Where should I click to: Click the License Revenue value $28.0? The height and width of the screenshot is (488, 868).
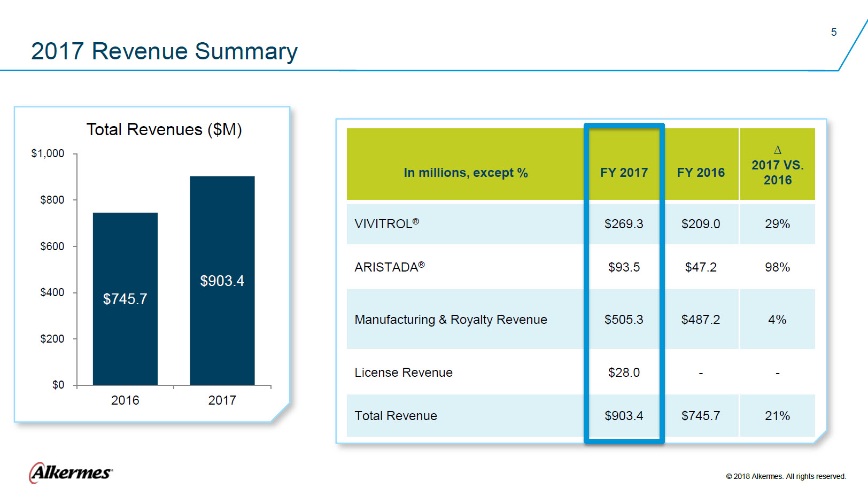[x=624, y=373]
